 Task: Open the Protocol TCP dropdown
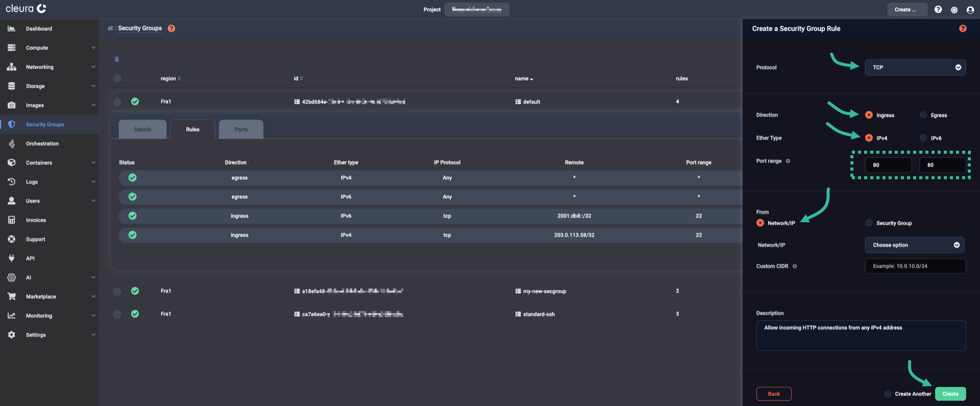coord(915,67)
